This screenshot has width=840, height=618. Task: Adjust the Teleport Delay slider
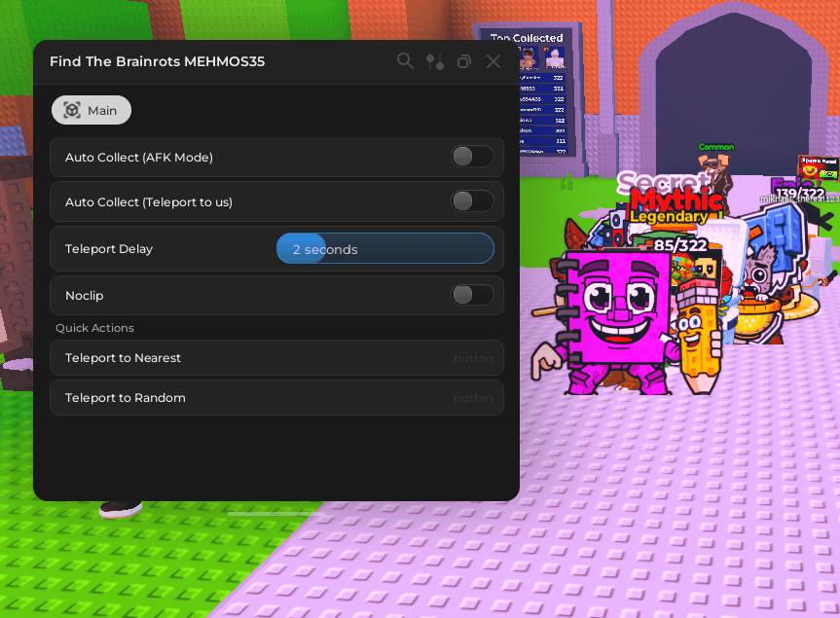point(385,248)
